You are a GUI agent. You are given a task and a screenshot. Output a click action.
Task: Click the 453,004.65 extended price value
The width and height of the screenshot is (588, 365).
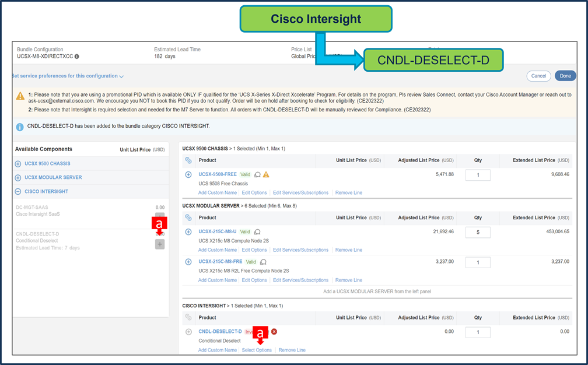point(557,231)
